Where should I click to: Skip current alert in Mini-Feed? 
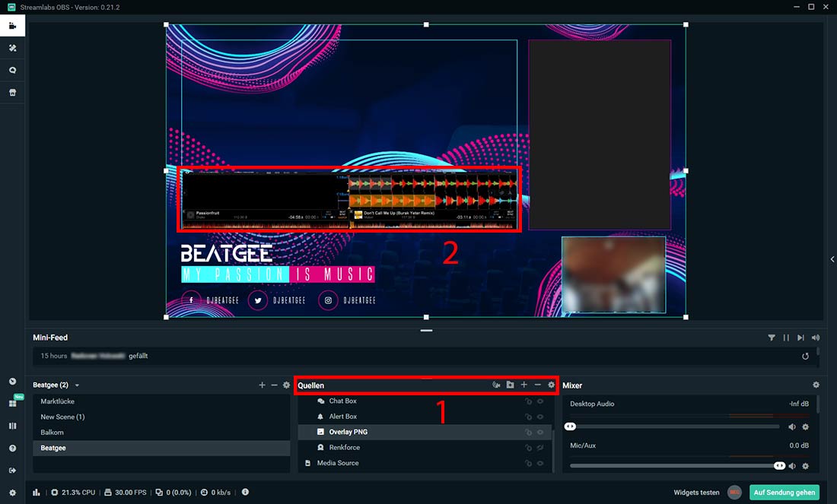800,338
